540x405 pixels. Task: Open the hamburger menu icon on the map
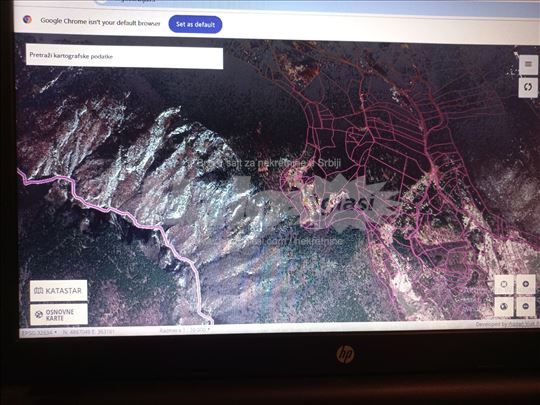528,64
